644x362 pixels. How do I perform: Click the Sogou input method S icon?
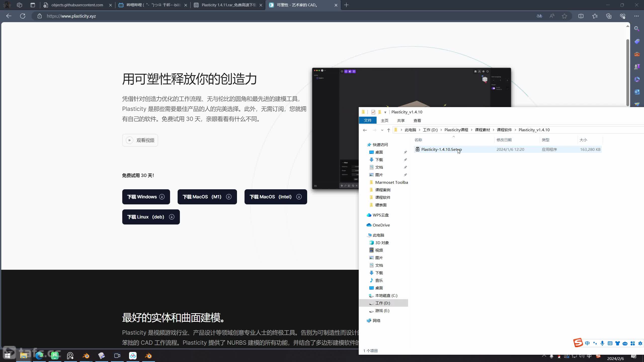click(578, 343)
